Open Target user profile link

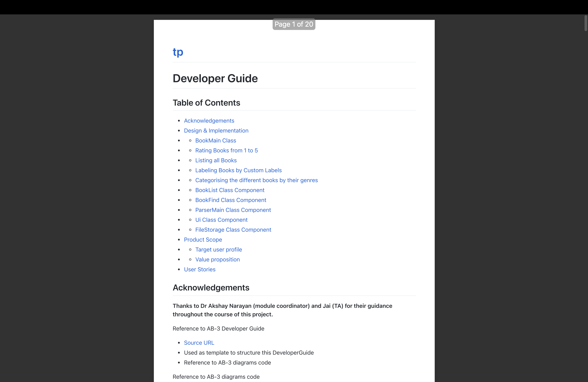pos(218,250)
